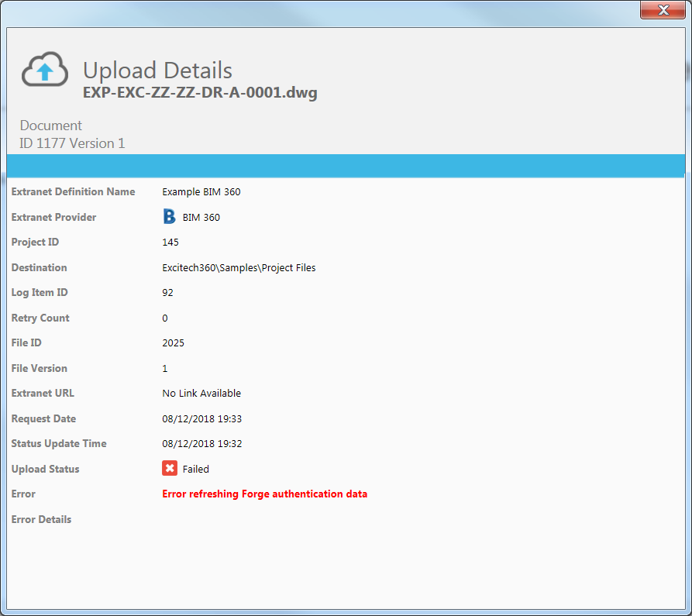
Task: Click the Upload Details heading
Action: [x=157, y=71]
